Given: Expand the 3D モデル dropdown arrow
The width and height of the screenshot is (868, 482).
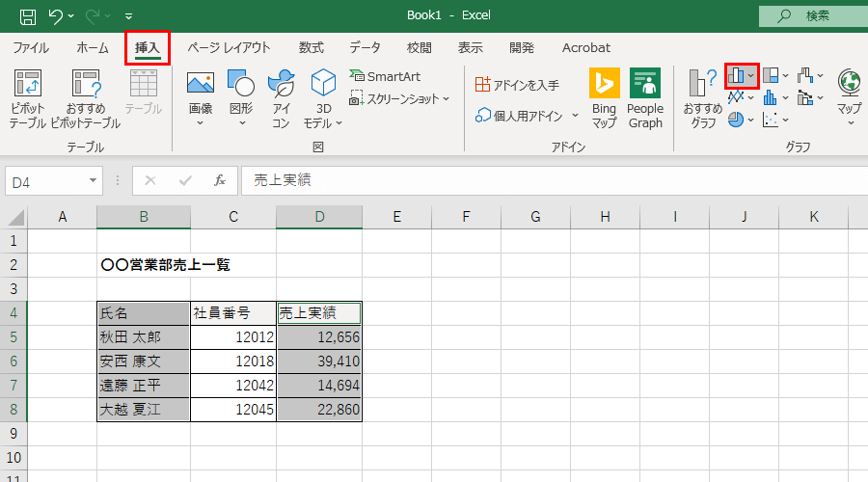Looking at the screenshot, I should [x=339, y=123].
